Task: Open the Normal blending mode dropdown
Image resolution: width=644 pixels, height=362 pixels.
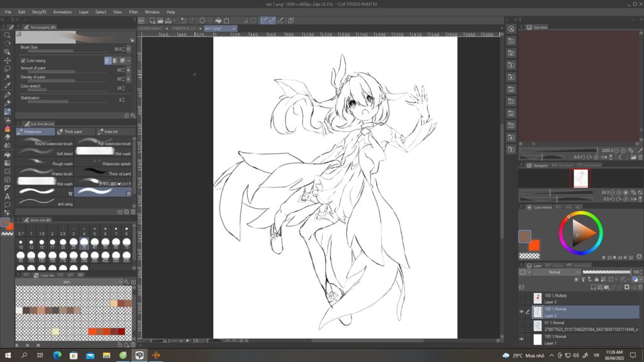Action: [557, 272]
